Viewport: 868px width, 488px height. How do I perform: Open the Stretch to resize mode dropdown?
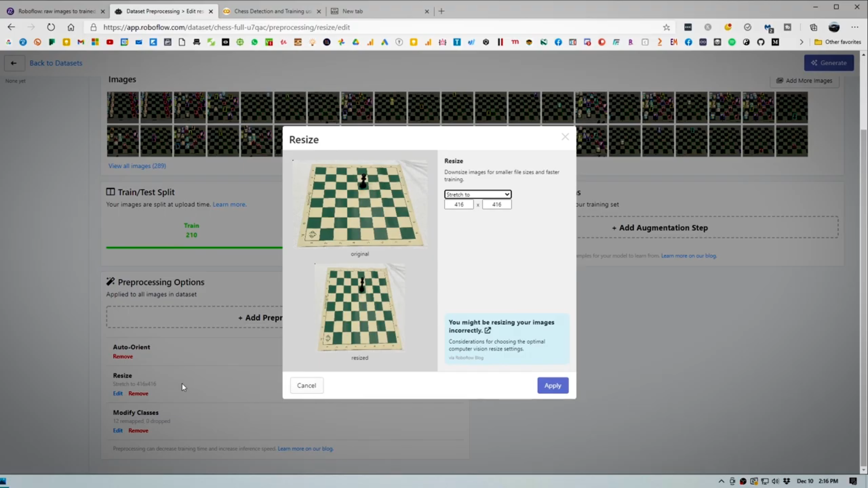point(478,194)
